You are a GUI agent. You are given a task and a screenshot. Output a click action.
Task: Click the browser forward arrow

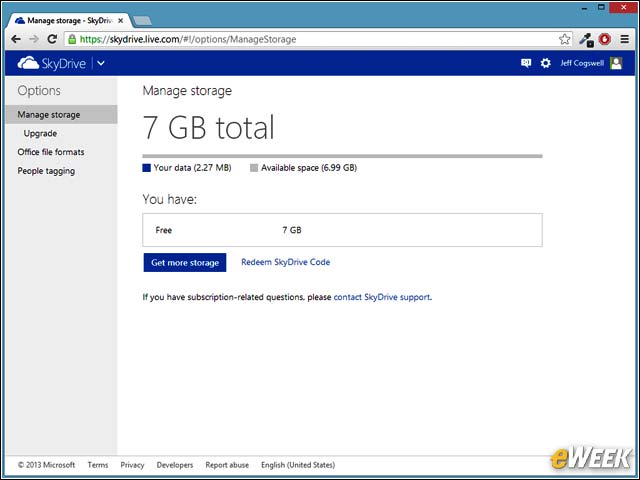[34, 39]
